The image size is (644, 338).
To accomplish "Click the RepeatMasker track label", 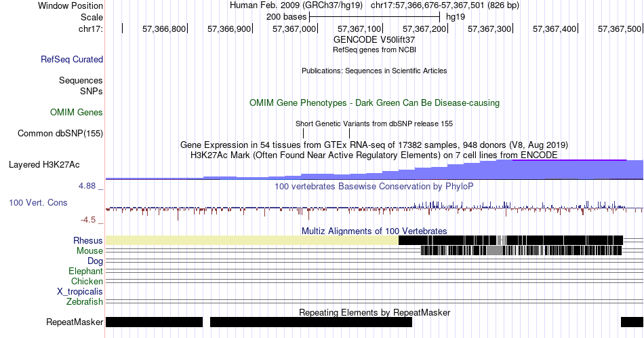I will pos(75,322).
